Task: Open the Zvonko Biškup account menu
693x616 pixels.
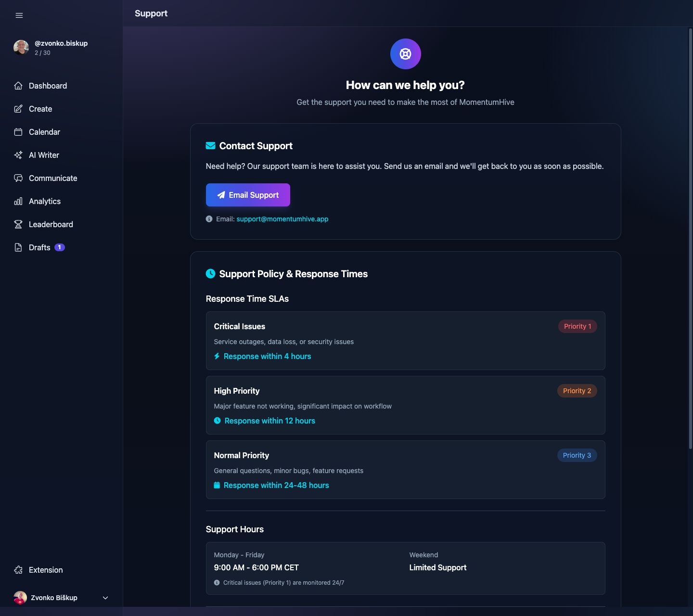Action: [62, 598]
